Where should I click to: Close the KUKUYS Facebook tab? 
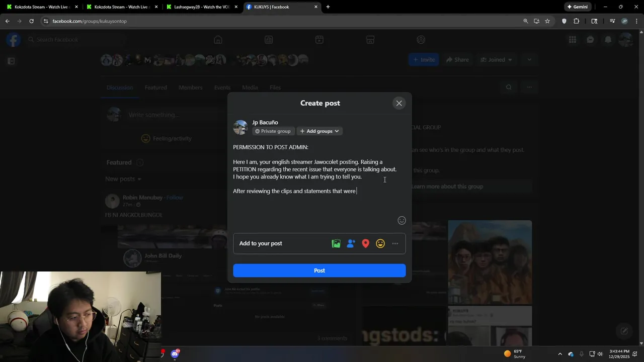tap(316, 7)
